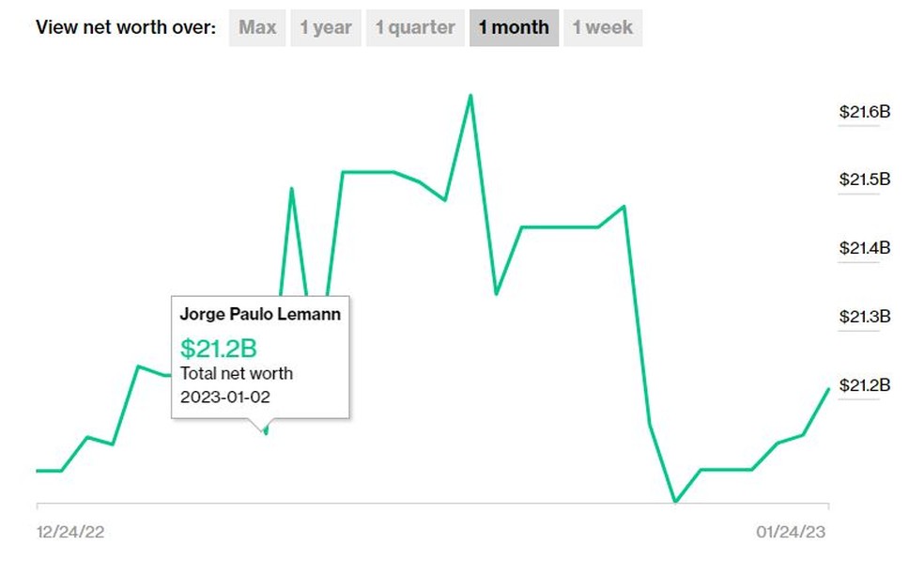The height and width of the screenshot is (576, 924).
Task: Click the Total net worth tooltip text
Action: [x=237, y=374]
